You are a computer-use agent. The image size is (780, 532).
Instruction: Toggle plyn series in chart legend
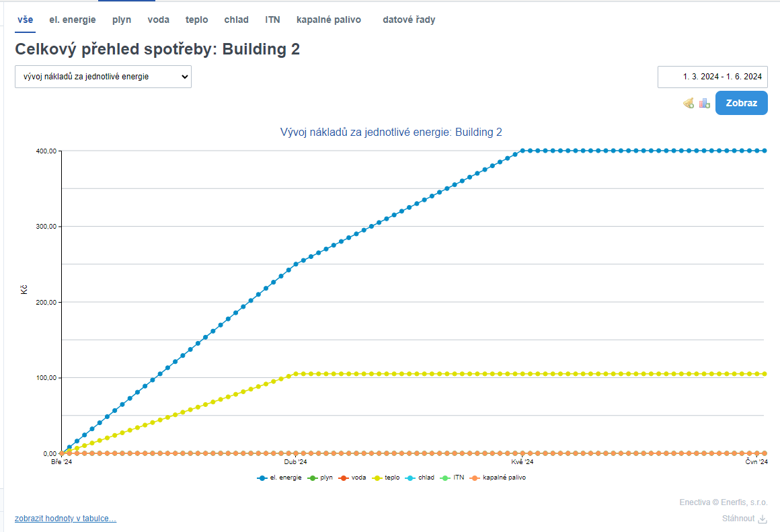320,478
